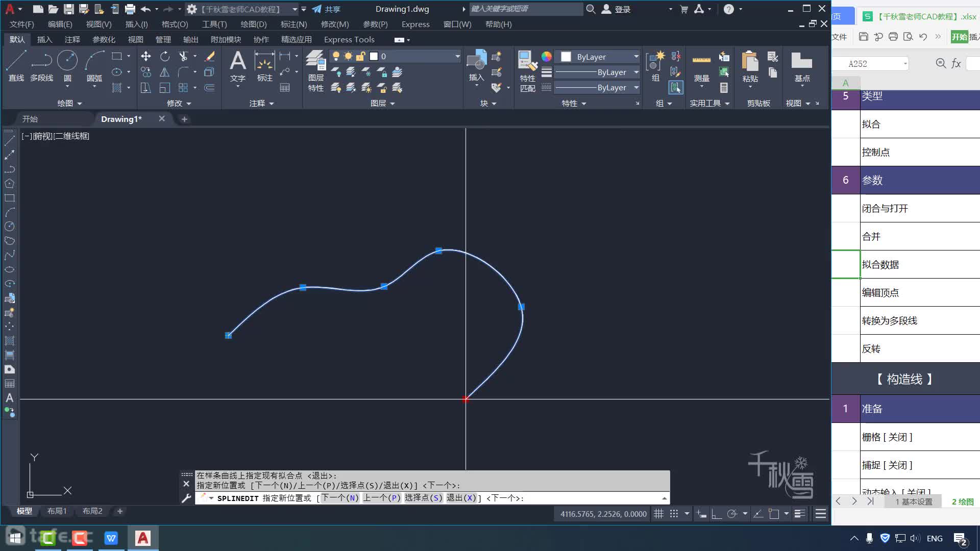
Task: Click the 拟合数据 cell in spreadsheet
Action: tap(920, 264)
